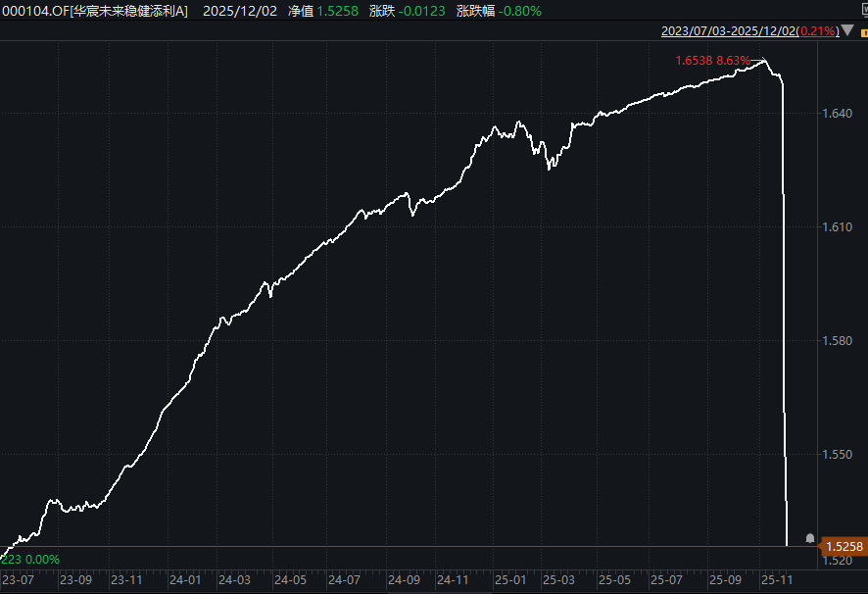Click the peak label 1.6538 8.63%
The image size is (868, 594).
tap(712, 61)
